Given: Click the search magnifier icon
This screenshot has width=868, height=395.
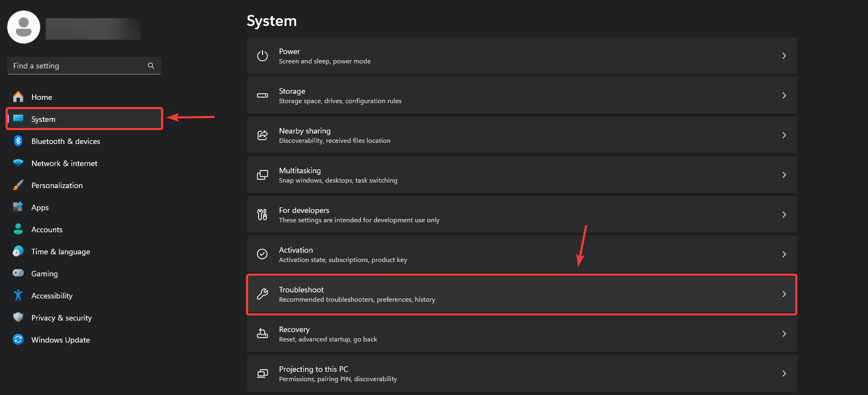Looking at the screenshot, I should [151, 66].
